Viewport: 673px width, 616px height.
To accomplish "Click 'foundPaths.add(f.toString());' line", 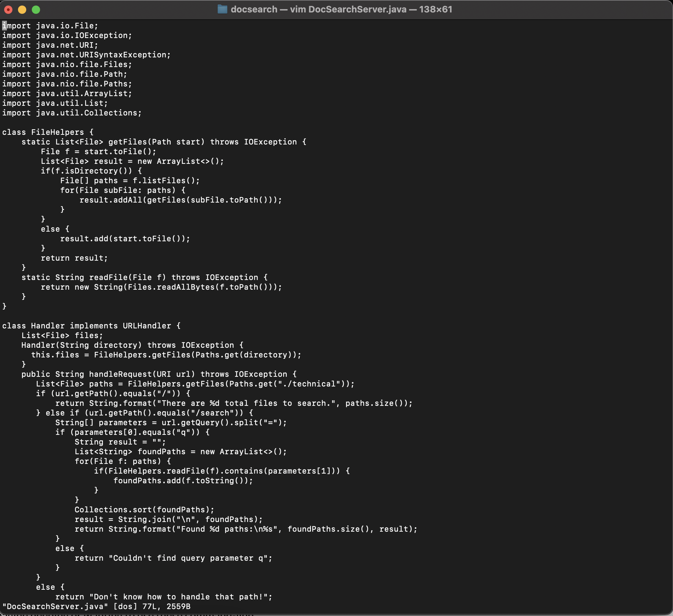I will click(183, 481).
